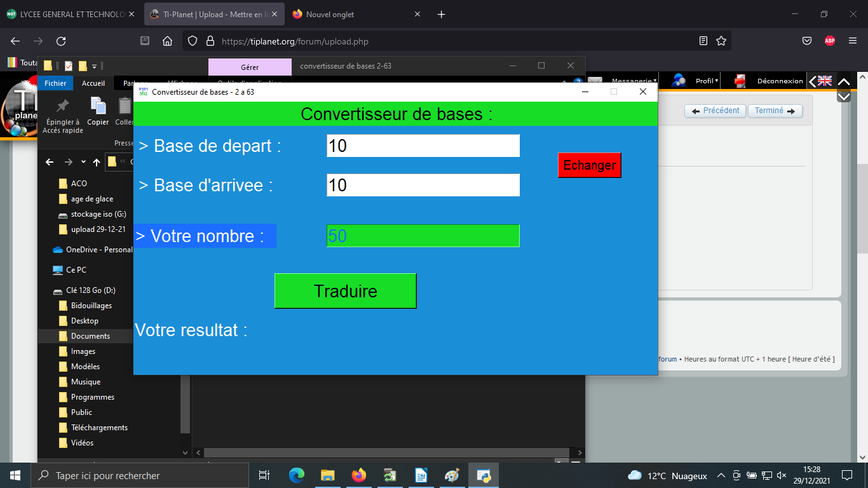The image size is (868, 488).
Task: Open the Documents folder in the sidebar
Action: [x=90, y=336]
